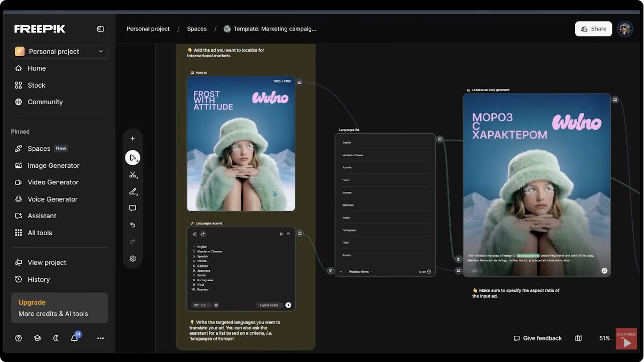The width and height of the screenshot is (644, 362).
Task: Click Languages list output connector
Action: click(439, 140)
